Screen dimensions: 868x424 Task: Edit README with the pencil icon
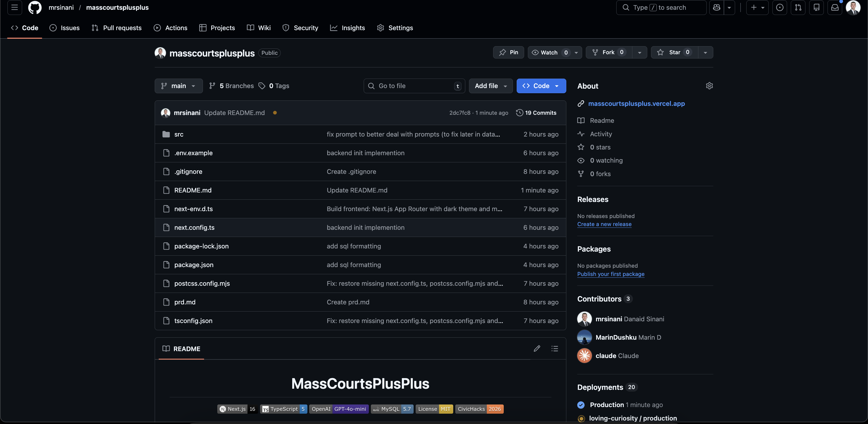537,349
